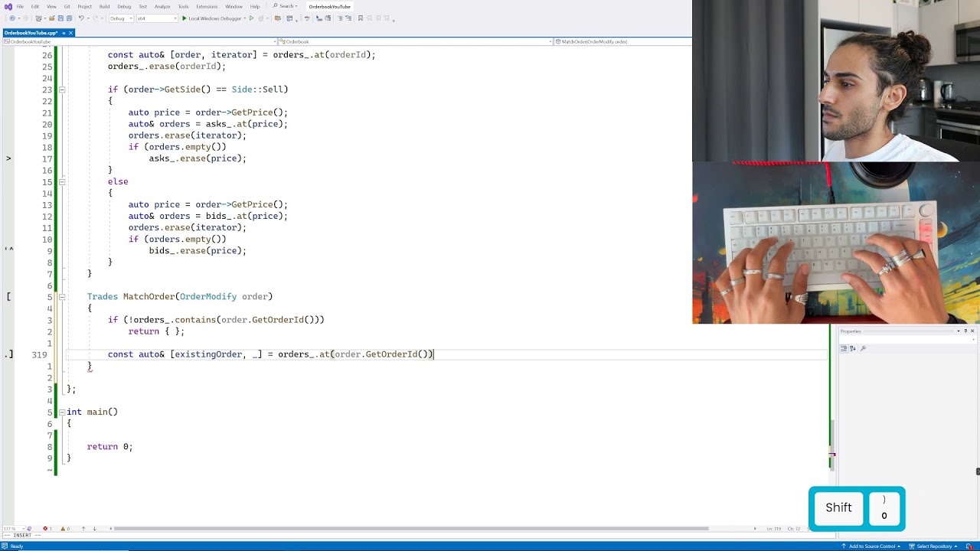The height and width of the screenshot is (551, 980).
Task: Open the OrderbookYouTube project scope dropdown
Action: pyautogui.click(x=139, y=41)
